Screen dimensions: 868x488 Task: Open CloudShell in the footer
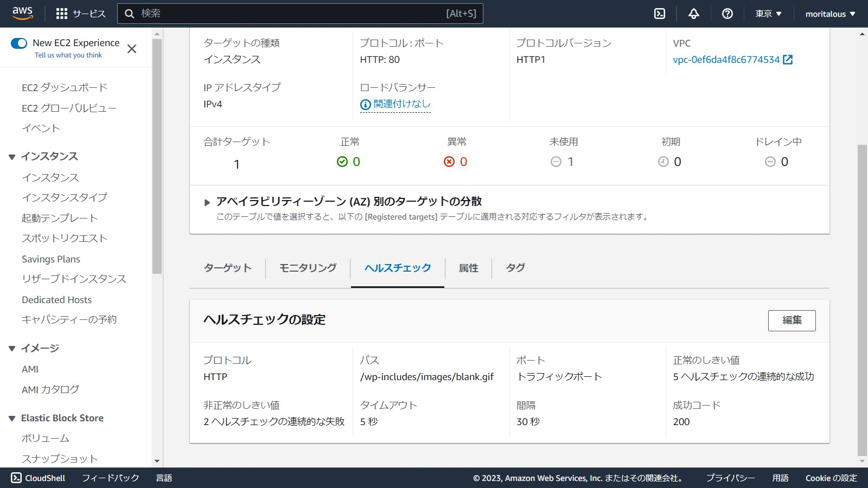(x=38, y=478)
